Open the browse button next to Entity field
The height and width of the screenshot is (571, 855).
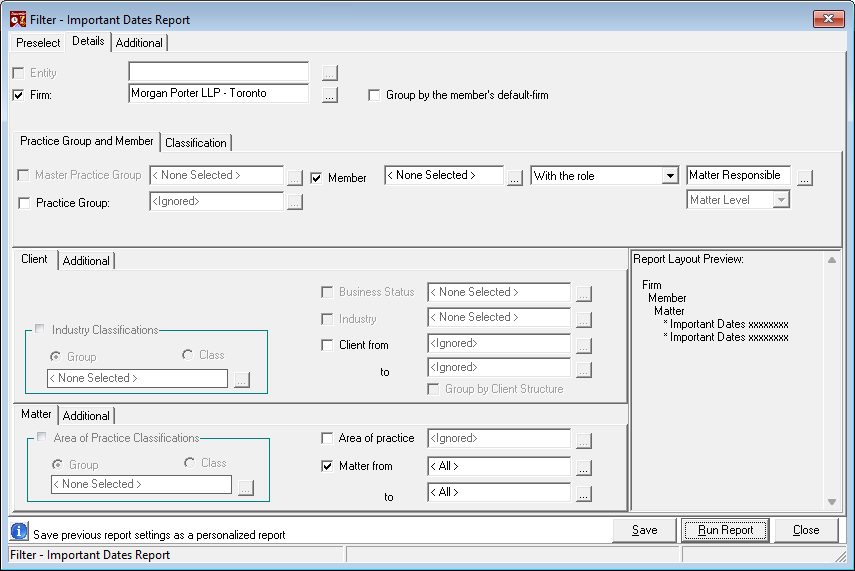pos(329,73)
